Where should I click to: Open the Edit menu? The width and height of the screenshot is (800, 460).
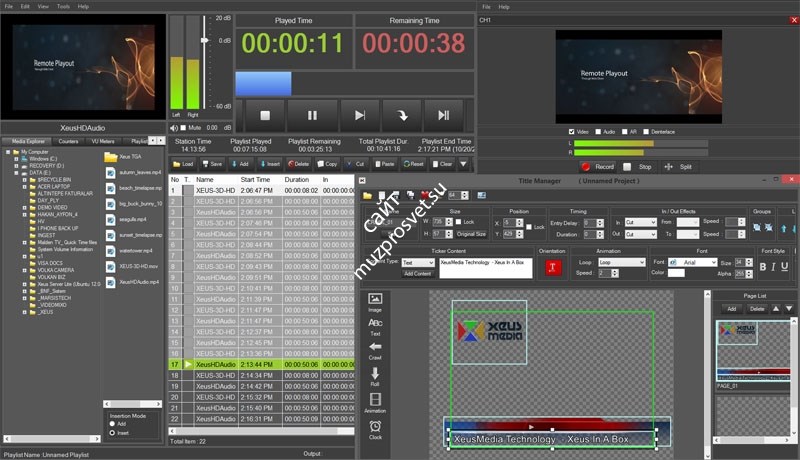click(25, 7)
